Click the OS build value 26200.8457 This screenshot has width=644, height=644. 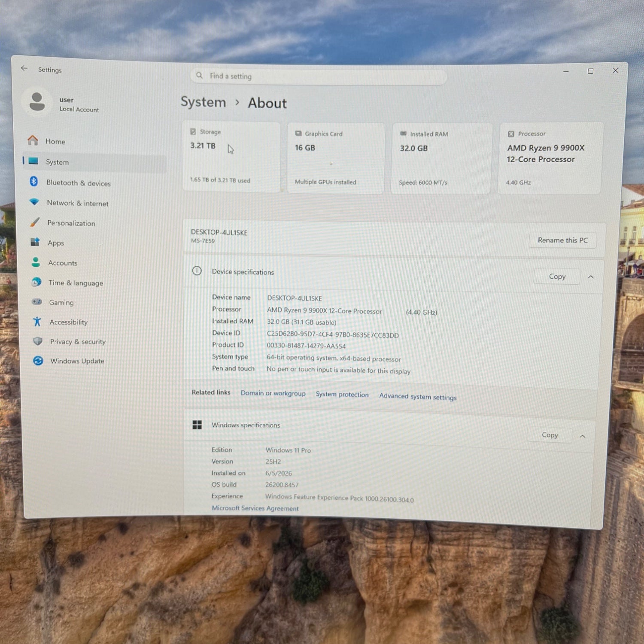click(x=282, y=485)
